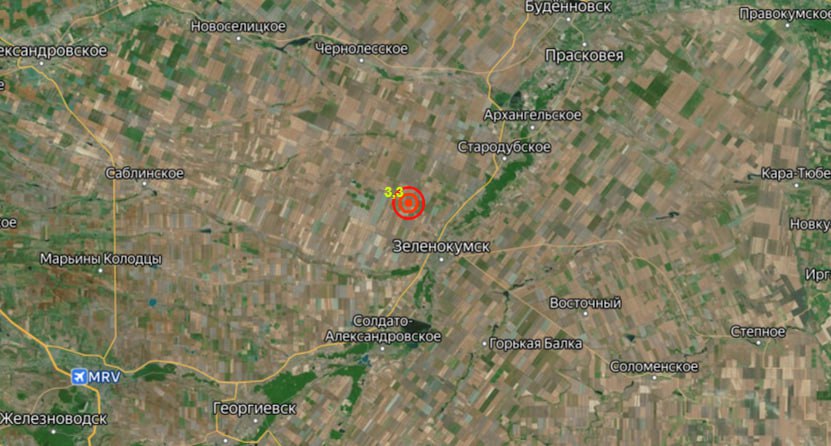Select the Восточный settlement label

tap(585, 303)
